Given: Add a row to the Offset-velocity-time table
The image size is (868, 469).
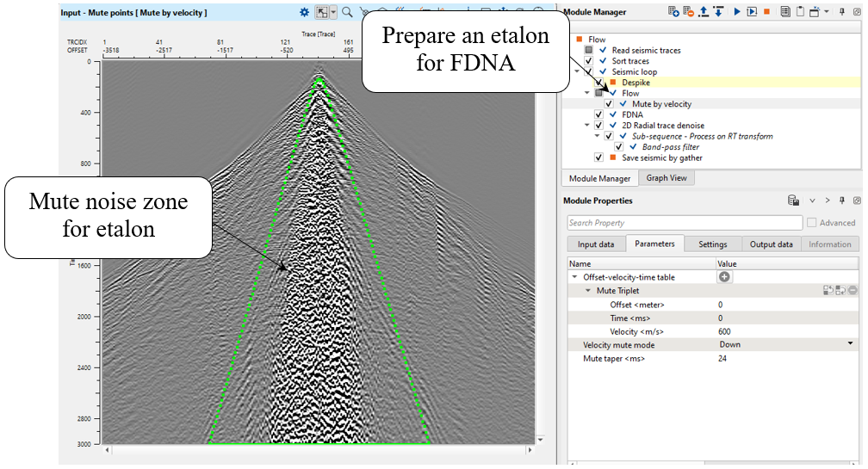Looking at the screenshot, I should point(724,277).
